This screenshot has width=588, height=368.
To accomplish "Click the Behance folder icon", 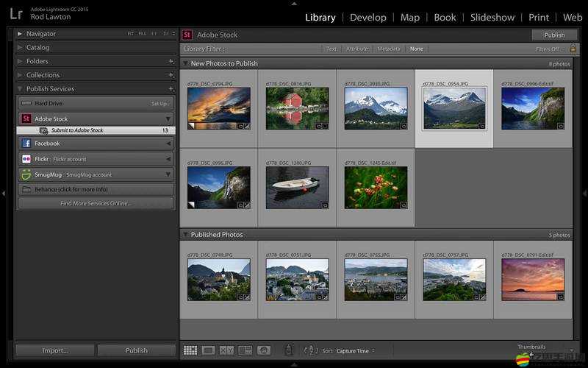I will tap(26, 190).
